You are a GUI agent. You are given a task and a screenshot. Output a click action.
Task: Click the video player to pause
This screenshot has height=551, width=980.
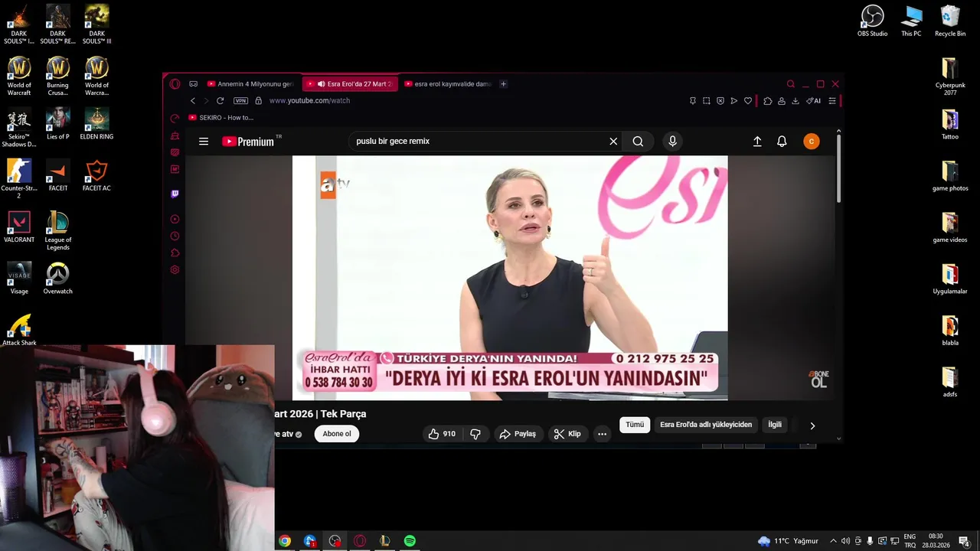point(510,278)
